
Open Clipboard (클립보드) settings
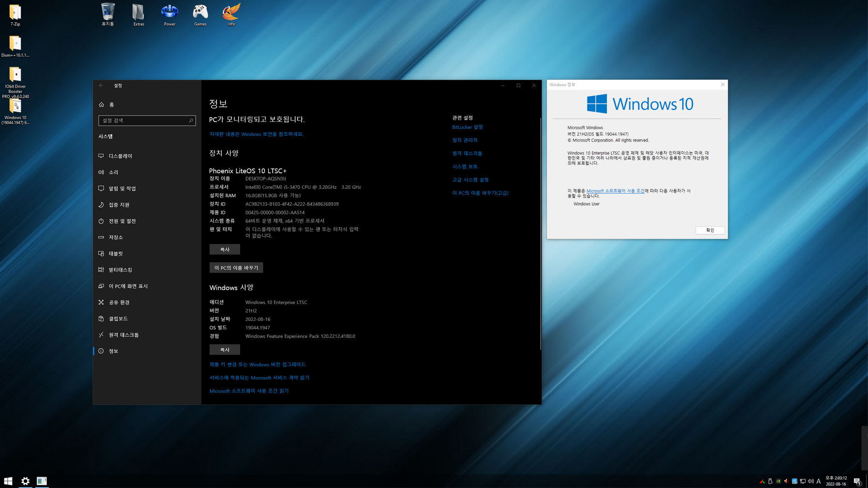(x=147, y=319)
